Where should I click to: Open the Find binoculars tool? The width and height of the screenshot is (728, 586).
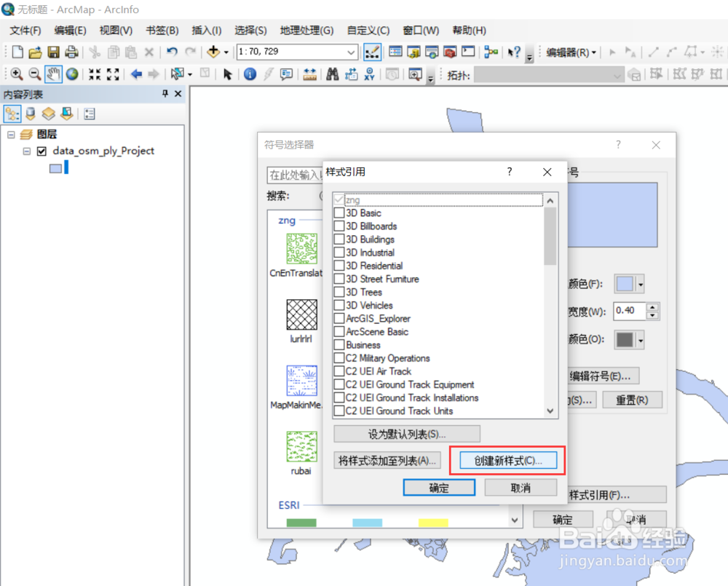(333, 74)
